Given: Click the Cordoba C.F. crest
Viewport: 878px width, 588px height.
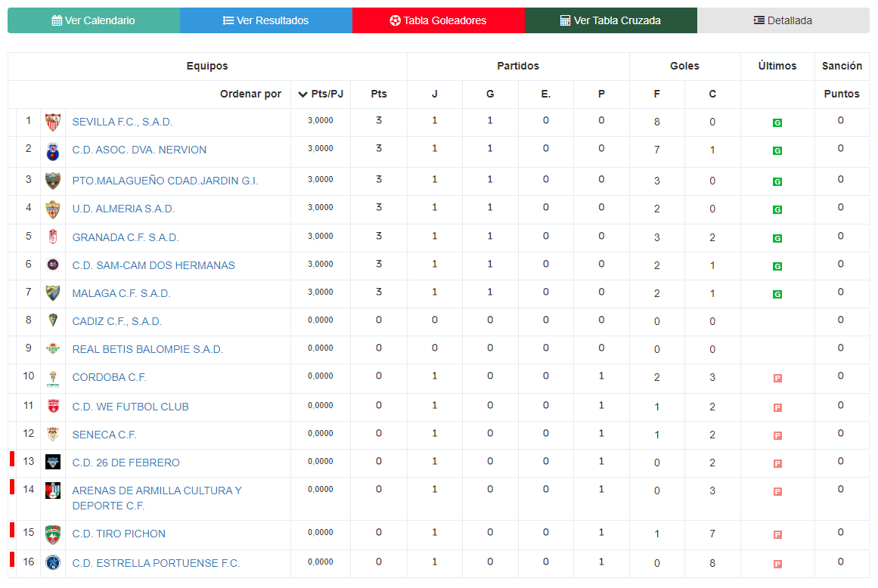Looking at the screenshot, I should (53, 379).
